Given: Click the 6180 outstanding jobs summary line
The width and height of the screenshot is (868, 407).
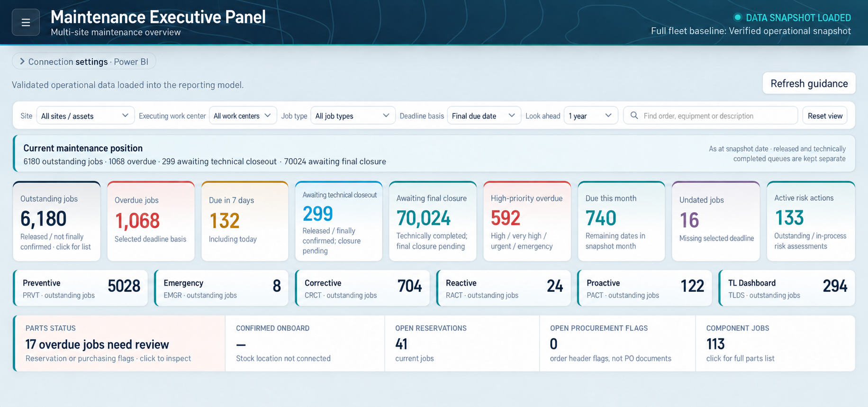Looking at the screenshot, I should pyautogui.click(x=205, y=162).
